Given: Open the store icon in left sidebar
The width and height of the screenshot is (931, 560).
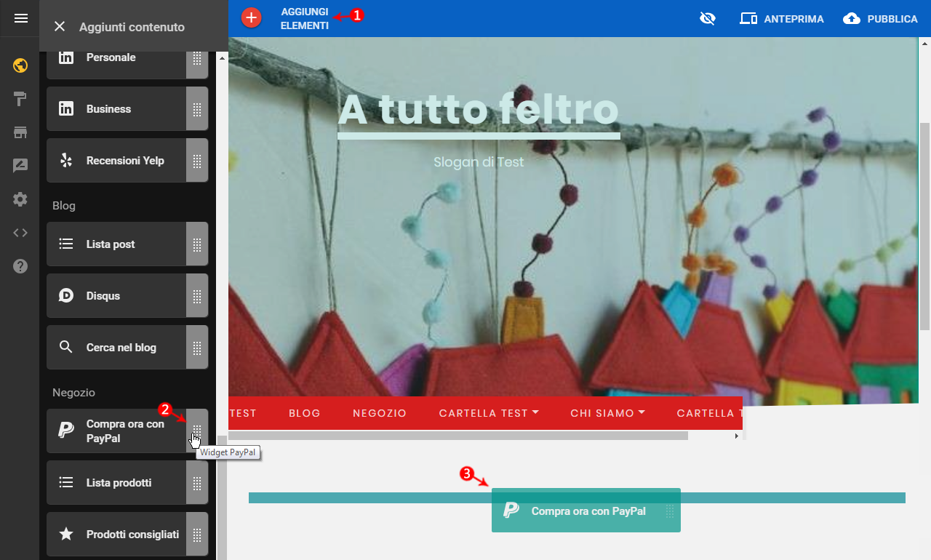Looking at the screenshot, I should coord(20,132).
